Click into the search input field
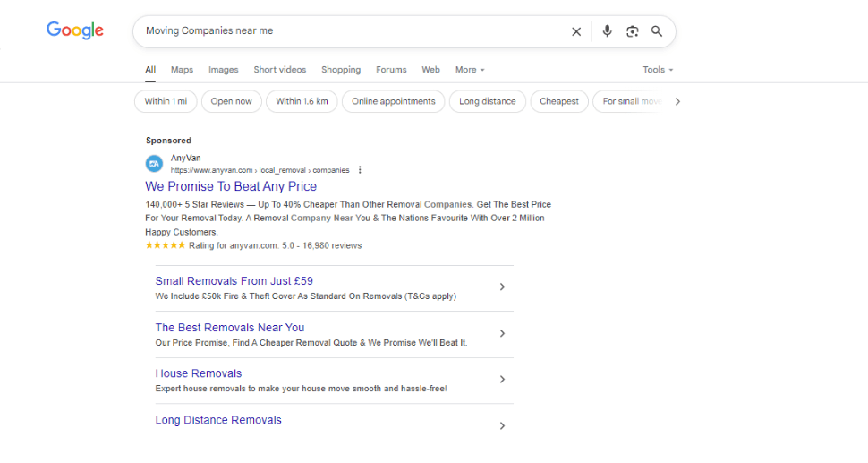Screen dimensions: 868x463 click(x=354, y=31)
